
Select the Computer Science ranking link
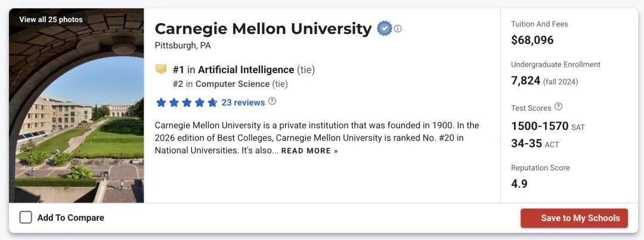click(x=233, y=84)
